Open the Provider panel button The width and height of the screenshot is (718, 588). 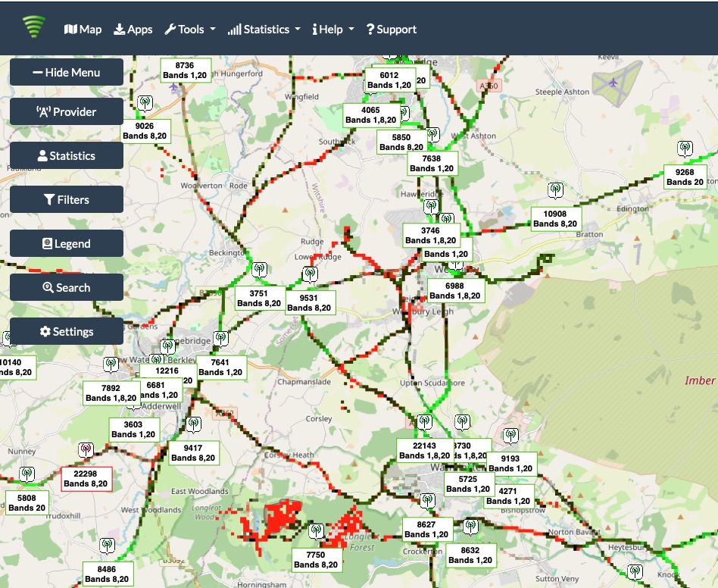[67, 112]
